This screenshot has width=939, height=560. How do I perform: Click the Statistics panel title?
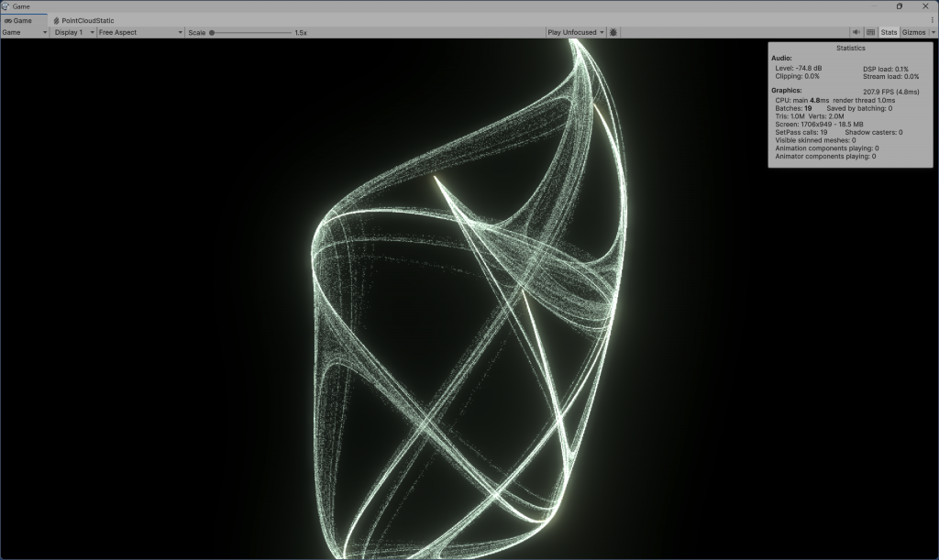pos(850,48)
